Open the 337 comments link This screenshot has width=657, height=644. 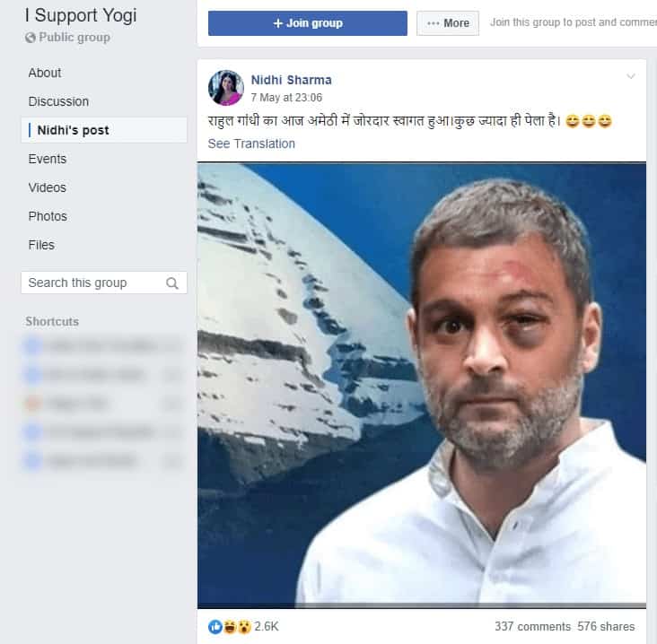click(x=532, y=627)
